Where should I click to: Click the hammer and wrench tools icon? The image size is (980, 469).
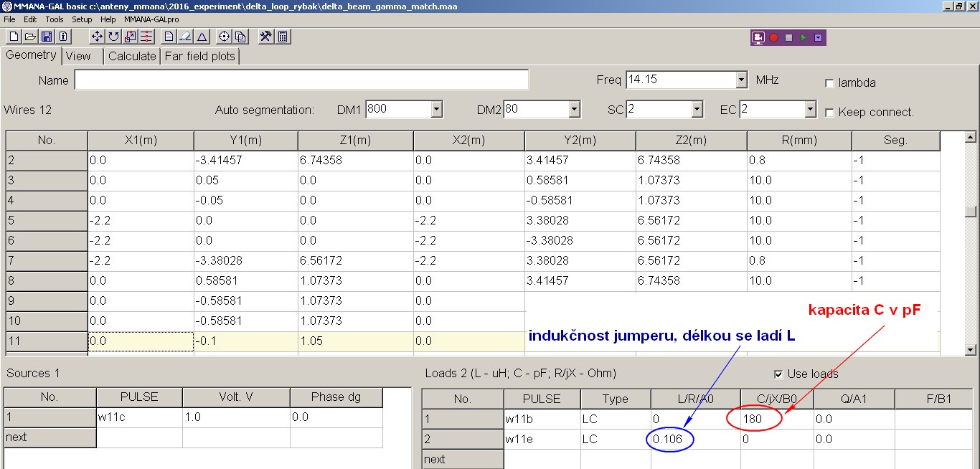265,37
